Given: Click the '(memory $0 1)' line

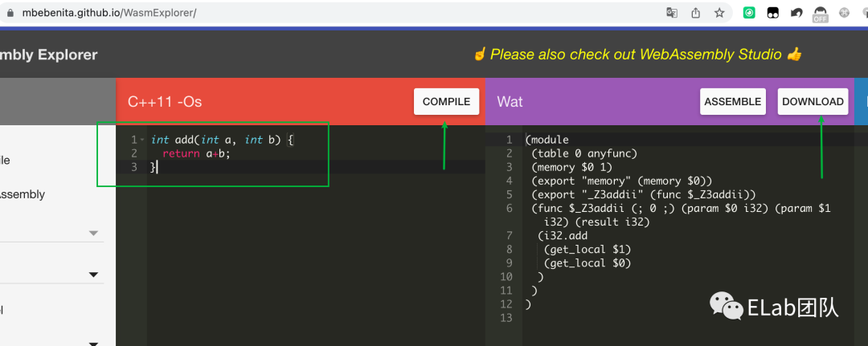Looking at the screenshot, I should click(x=572, y=167).
